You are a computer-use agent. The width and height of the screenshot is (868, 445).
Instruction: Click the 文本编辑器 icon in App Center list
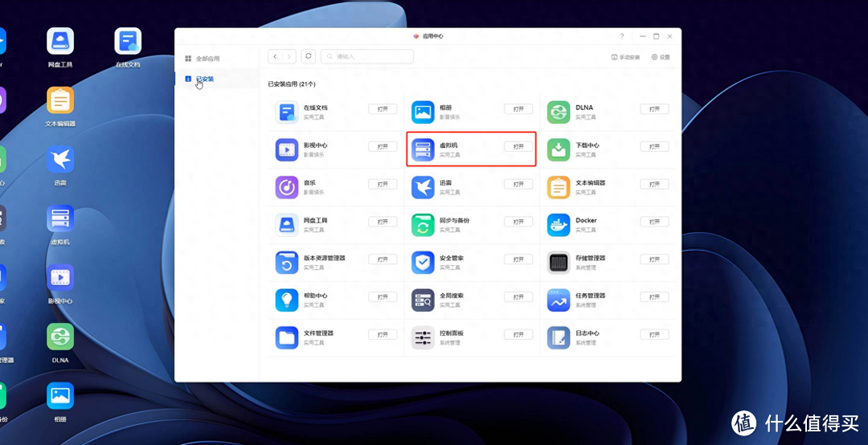click(559, 187)
